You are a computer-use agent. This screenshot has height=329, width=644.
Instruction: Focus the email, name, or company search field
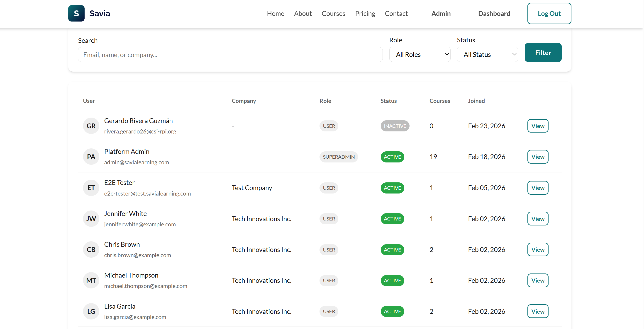pyautogui.click(x=230, y=55)
